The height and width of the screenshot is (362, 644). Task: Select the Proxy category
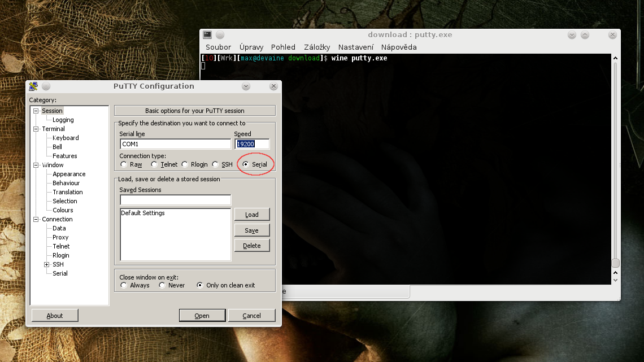(x=60, y=237)
